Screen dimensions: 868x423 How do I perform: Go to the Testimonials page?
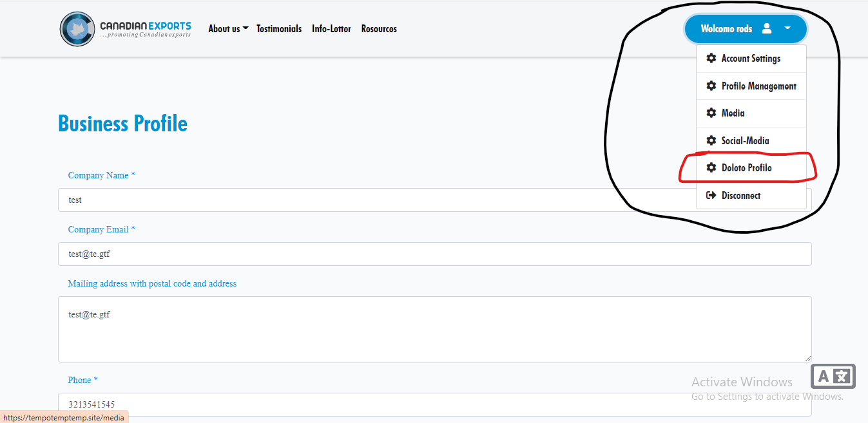[x=279, y=29]
